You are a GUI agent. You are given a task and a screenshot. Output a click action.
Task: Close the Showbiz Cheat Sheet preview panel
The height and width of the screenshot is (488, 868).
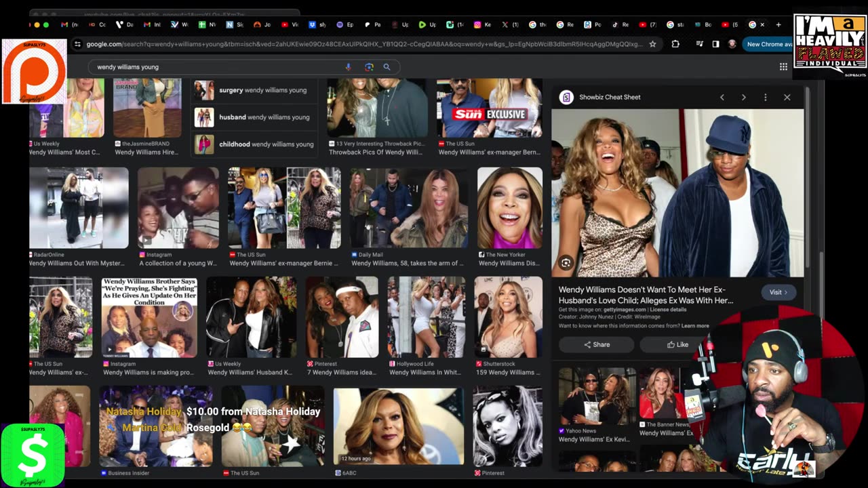coord(787,98)
